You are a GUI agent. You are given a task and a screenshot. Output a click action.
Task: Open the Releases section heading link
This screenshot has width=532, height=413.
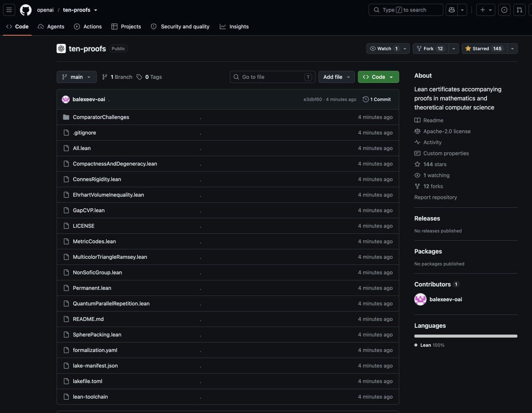427,218
